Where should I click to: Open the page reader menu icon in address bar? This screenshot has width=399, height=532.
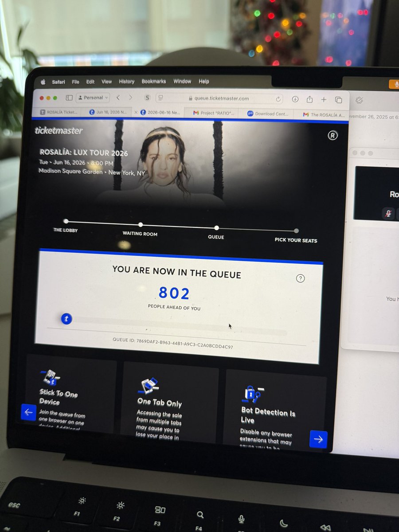tap(160, 98)
